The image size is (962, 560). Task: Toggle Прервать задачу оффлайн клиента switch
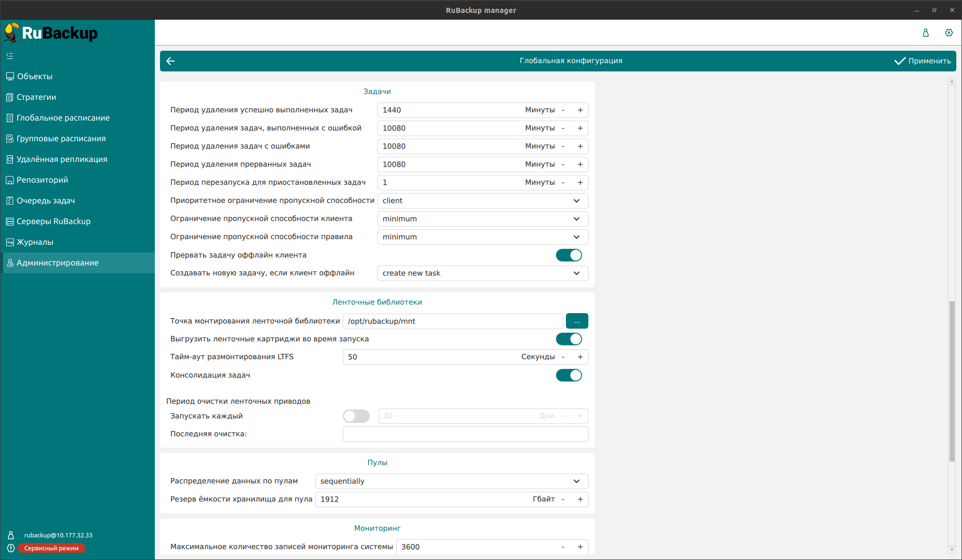pyautogui.click(x=569, y=255)
